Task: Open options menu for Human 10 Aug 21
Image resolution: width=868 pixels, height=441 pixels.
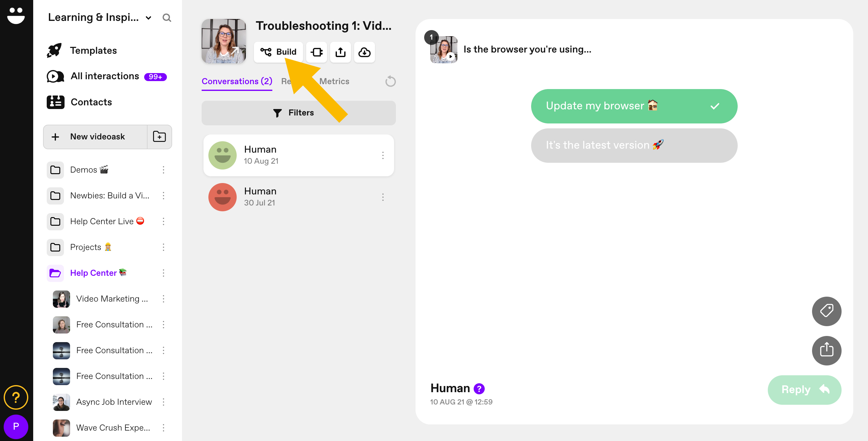Action: click(383, 155)
